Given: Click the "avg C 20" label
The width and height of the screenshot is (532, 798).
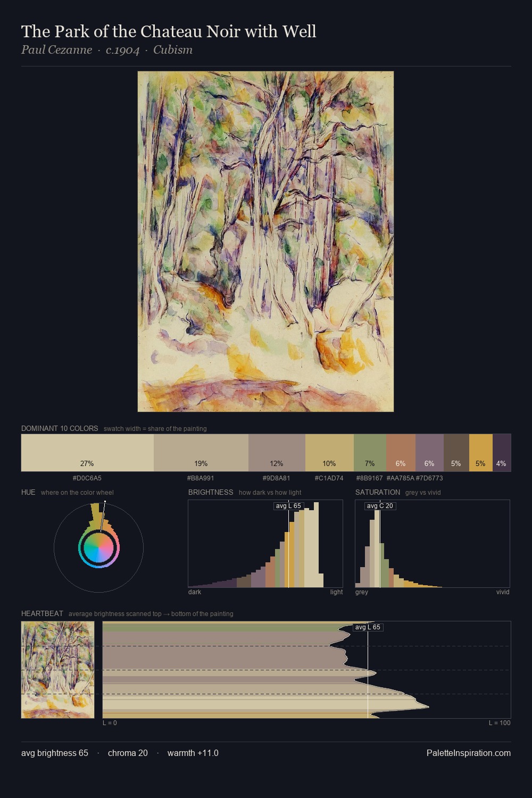Looking at the screenshot, I should tap(380, 506).
